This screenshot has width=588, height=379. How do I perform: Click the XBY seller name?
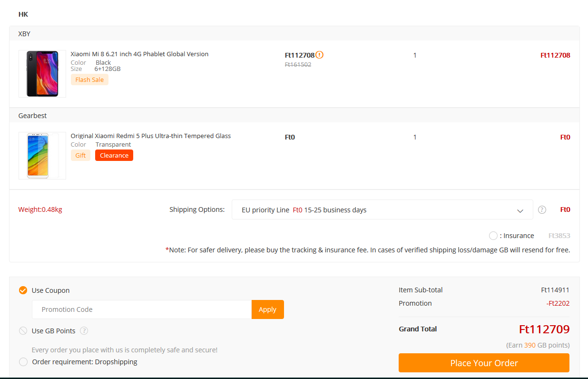[x=24, y=34]
